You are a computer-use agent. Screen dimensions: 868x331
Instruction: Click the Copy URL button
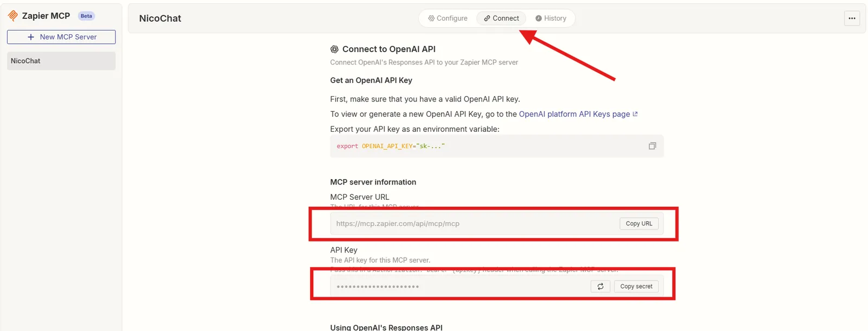639,224
